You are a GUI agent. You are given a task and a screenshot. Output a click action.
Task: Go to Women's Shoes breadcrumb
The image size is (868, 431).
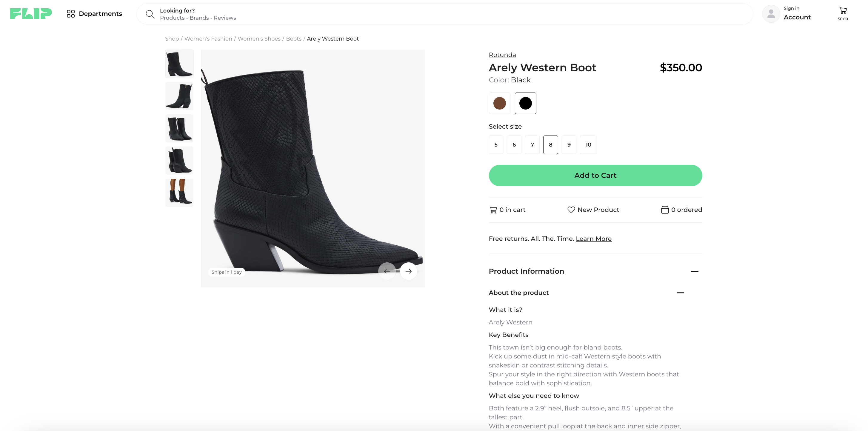click(259, 39)
